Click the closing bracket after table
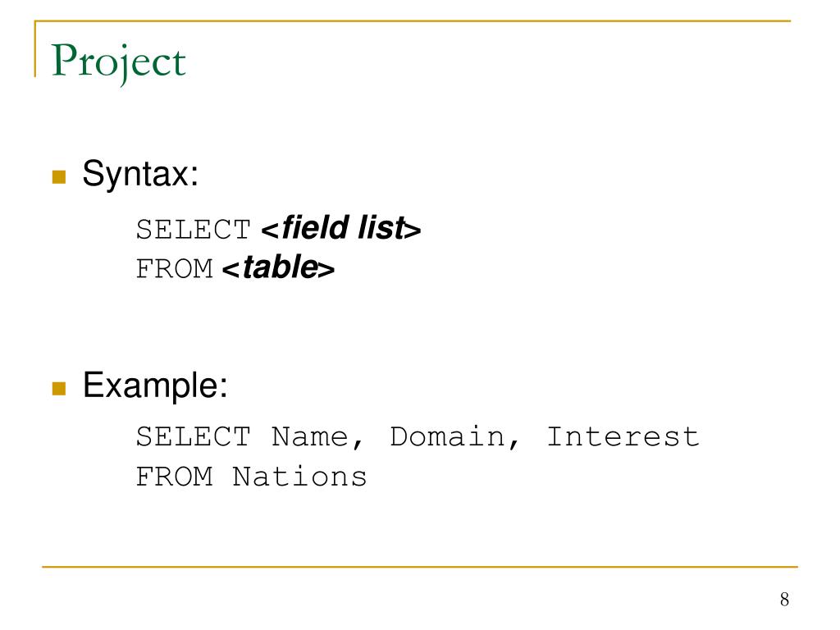This screenshot has width=840, height=630. coord(326,269)
